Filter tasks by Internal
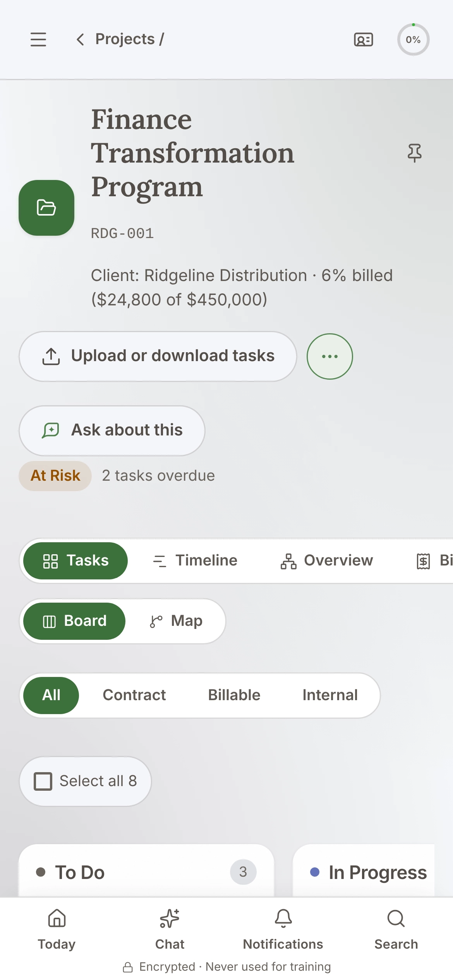453x980 pixels. click(330, 696)
